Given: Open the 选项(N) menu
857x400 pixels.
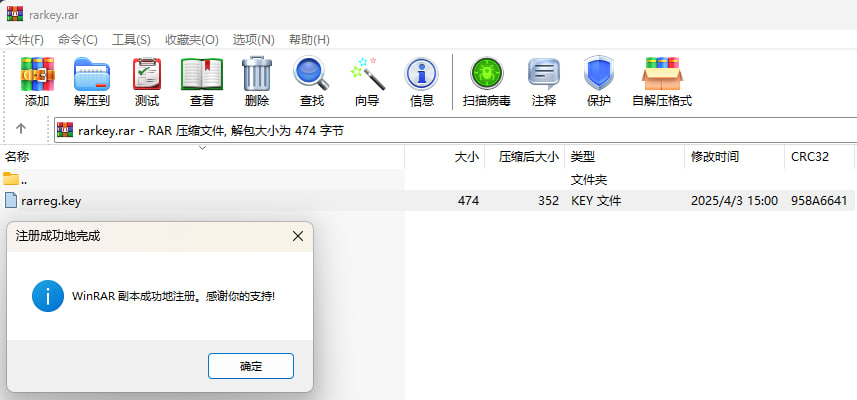Looking at the screenshot, I should point(253,39).
